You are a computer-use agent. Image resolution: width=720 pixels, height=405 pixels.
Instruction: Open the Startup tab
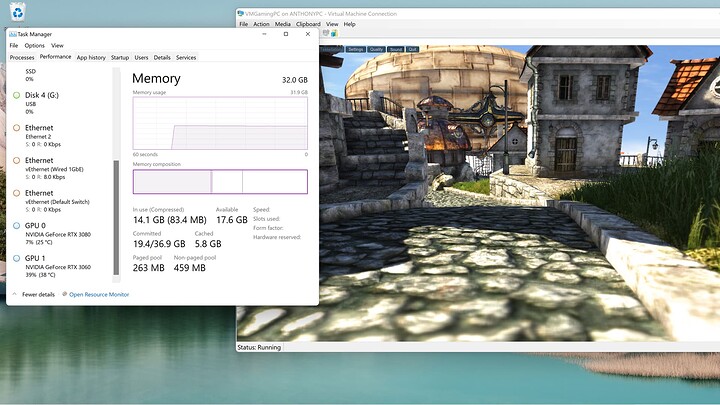[120, 57]
